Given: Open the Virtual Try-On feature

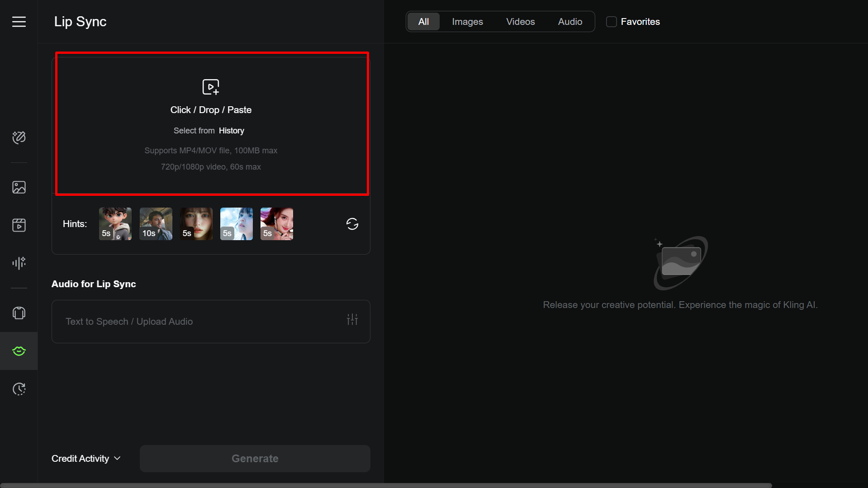Looking at the screenshot, I should [x=19, y=313].
